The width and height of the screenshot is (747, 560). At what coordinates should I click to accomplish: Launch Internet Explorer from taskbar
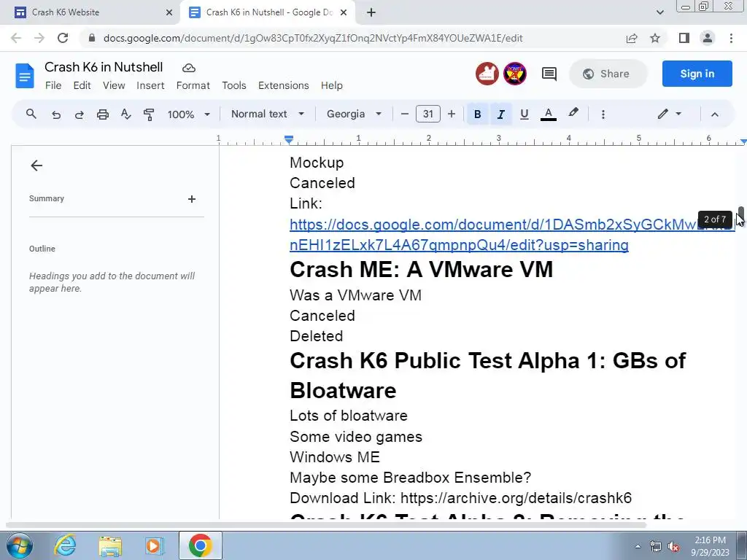coord(65,545)
